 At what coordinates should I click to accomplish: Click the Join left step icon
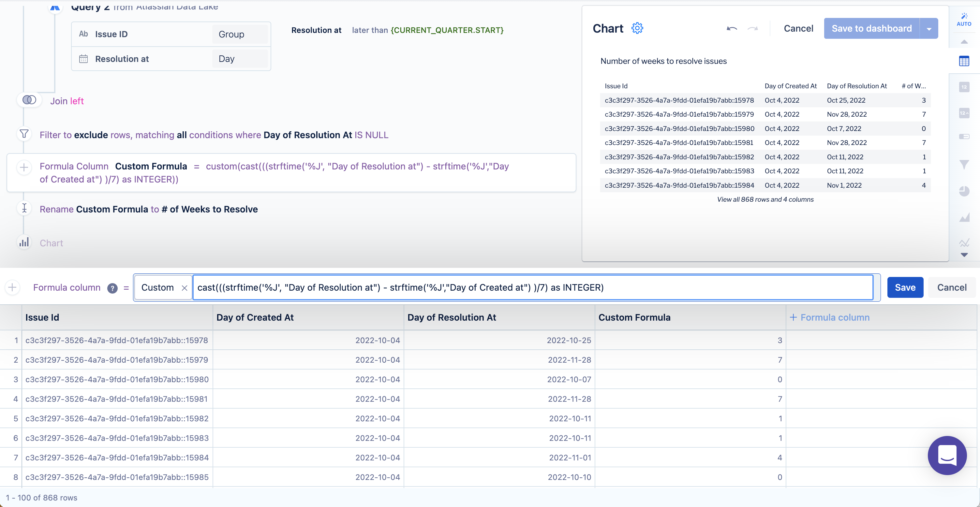coord(29,100)
